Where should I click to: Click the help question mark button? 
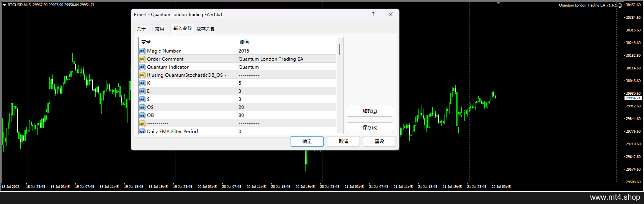pyautogui.click(x=373, y=14)
